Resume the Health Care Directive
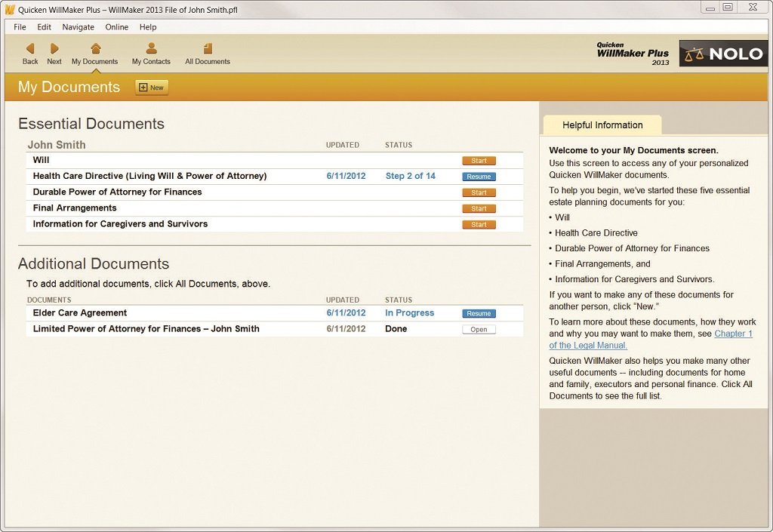Viewport: 773px width, 532px height. (x=479, y=177)
